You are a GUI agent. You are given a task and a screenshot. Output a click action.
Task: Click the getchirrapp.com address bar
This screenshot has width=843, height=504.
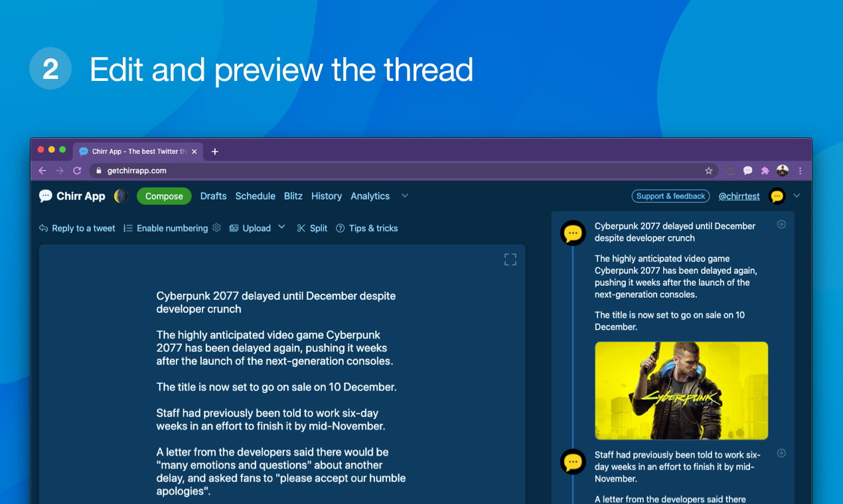(404, 170)
